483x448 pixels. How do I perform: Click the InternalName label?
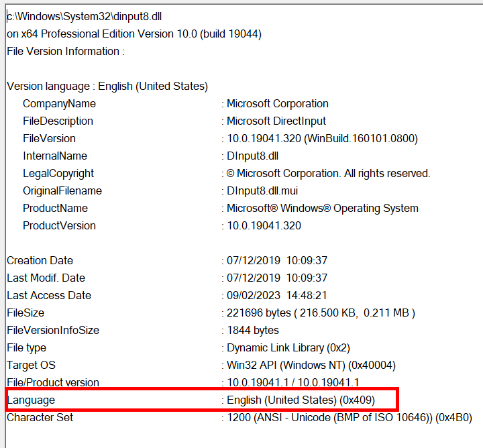coord(55,156)
